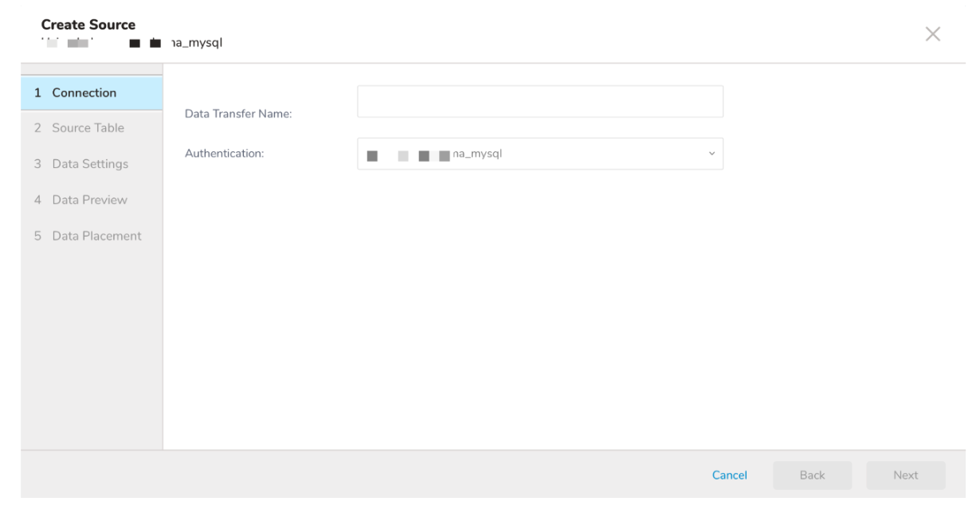Click the 'Authentication:' field label

point(224,154)
